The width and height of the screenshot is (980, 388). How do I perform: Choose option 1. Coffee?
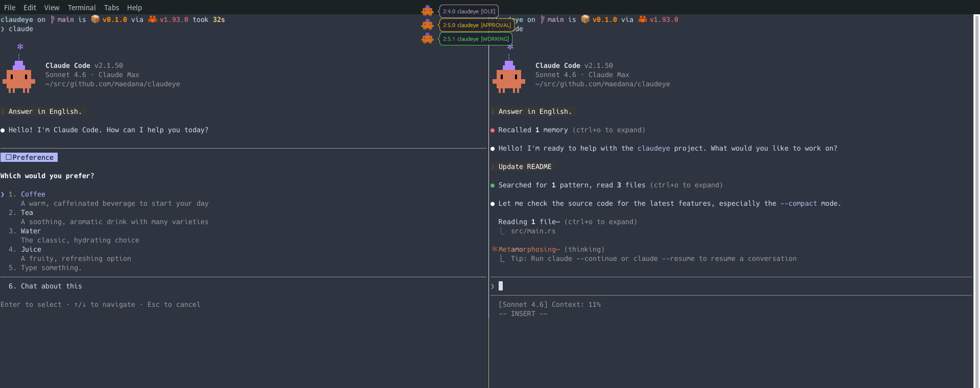[x=27, y=194]
